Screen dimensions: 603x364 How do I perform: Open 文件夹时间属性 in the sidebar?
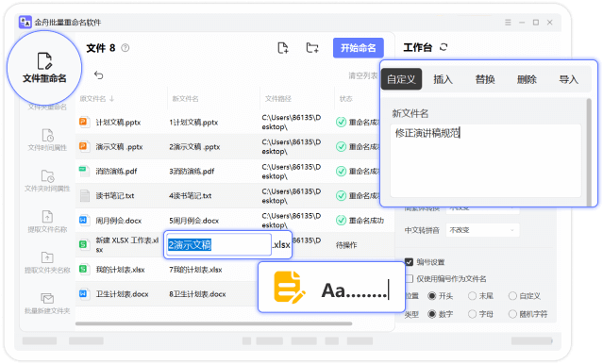(47, 181)
